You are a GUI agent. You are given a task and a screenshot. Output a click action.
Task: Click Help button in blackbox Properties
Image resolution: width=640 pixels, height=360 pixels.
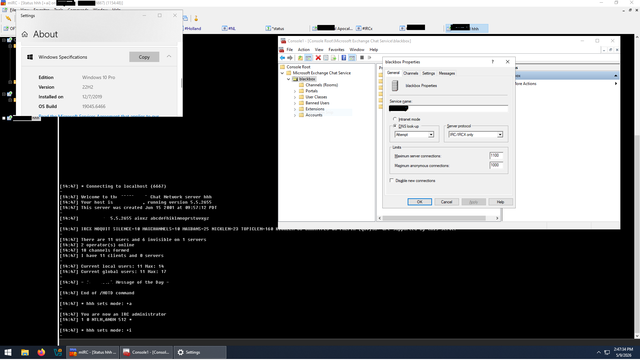coord(500,202)
